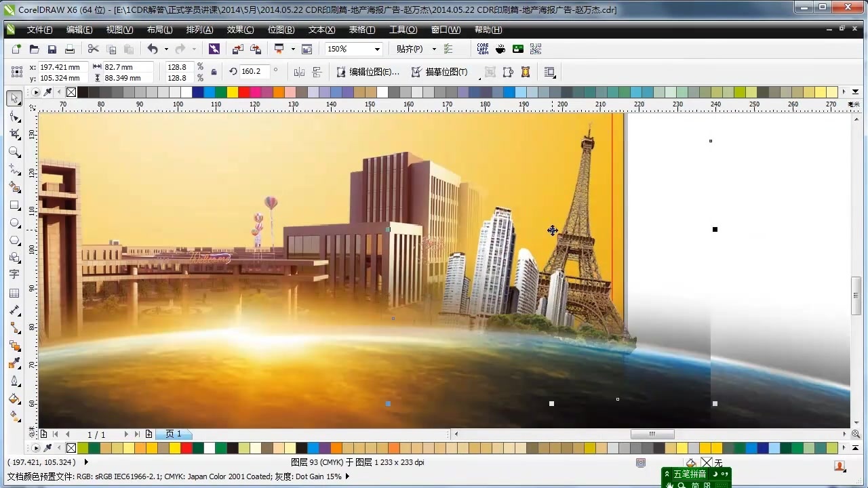Click the mirror horizontally button
868x488 pixels.
(x=299, y=72)
